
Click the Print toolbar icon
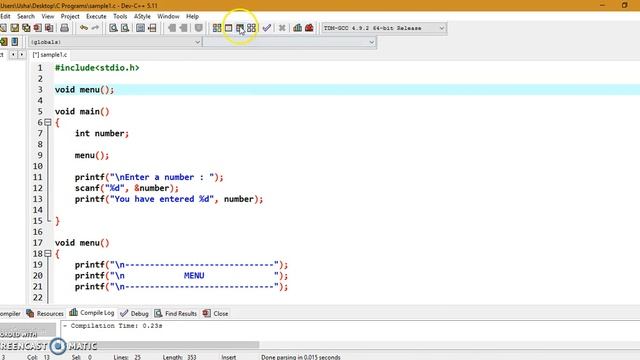[x=64, y=28]
